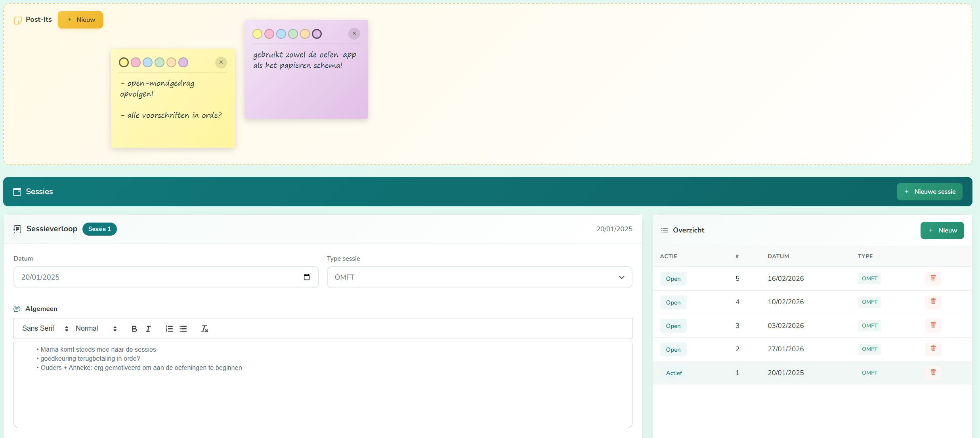Close the yellow post-it about open-mondgedrag
This screenshot has width=980, height=438.
click(x=221, y=62)
